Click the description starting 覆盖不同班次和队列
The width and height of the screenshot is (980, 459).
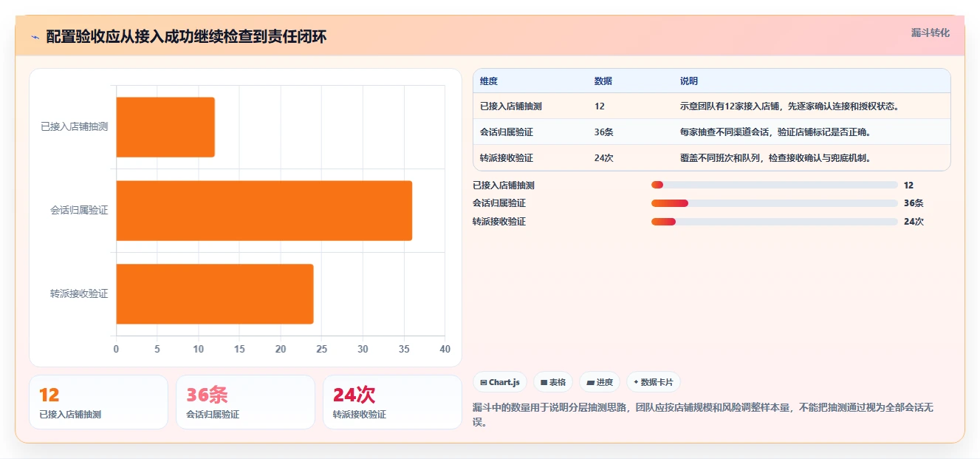[776, 158]
